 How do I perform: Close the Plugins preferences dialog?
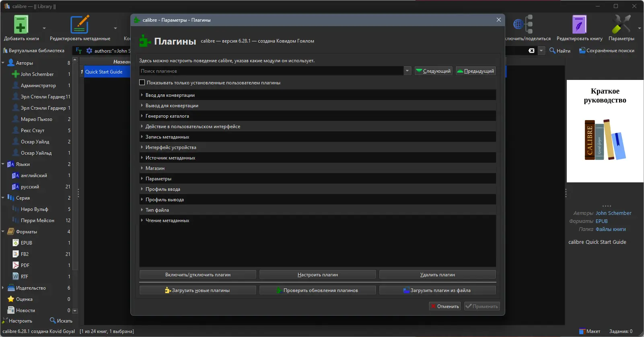pos(499,20)
